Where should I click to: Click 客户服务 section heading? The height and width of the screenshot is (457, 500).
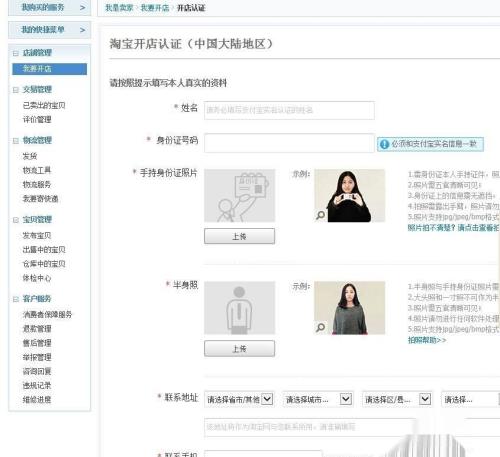pos(37,299)
